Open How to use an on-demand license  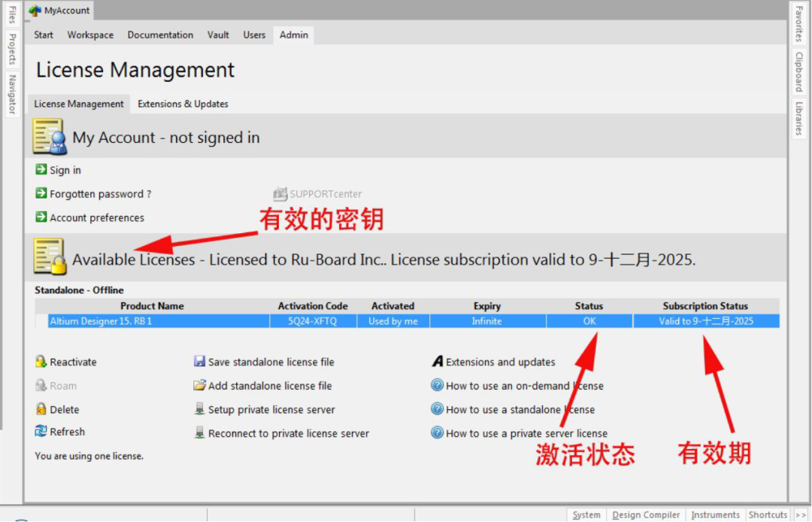click(x=525, y=386)
